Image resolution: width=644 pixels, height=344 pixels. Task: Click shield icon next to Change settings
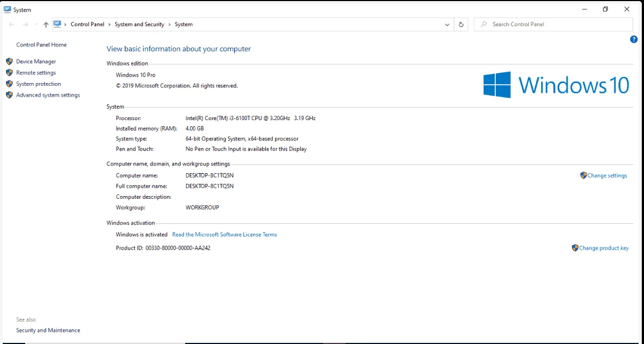tap(583, 175)
